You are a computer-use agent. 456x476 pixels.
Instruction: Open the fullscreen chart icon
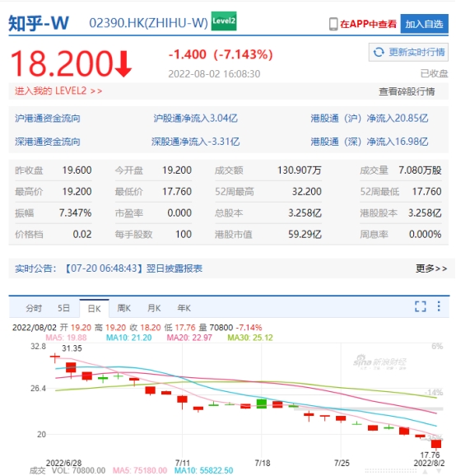pos(421,306)
